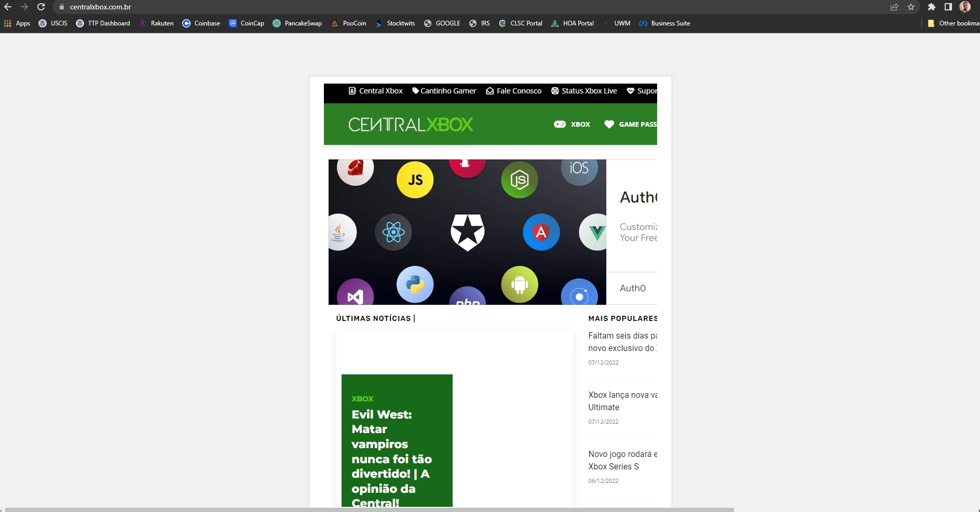Open the UWM bookmark

click(617, 23)
